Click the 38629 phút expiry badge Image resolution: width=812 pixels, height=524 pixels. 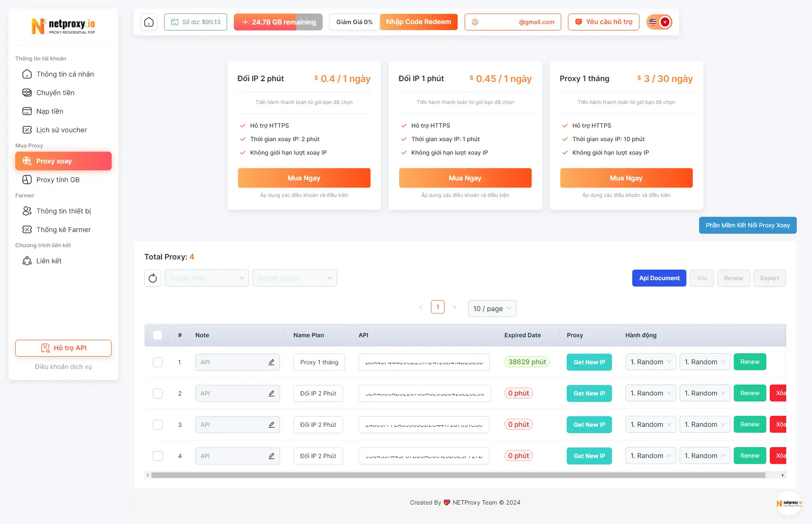pyautogui.click(x=527, y=362)
